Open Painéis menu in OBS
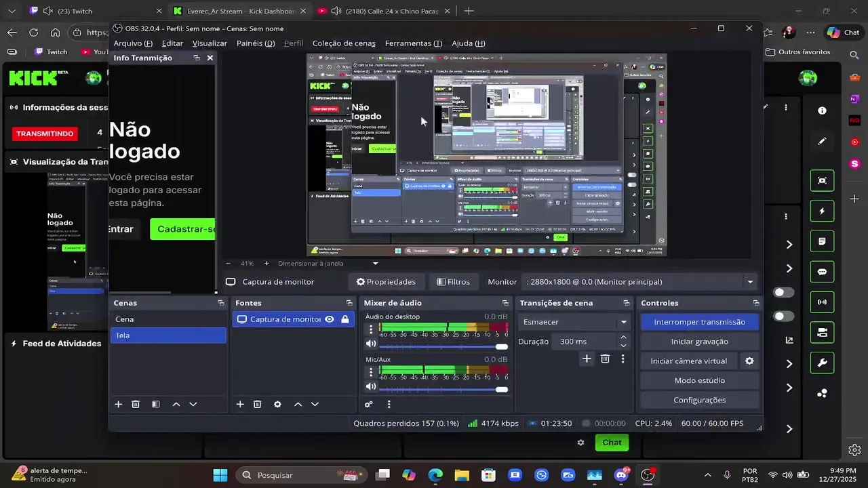 pos(256,43)
